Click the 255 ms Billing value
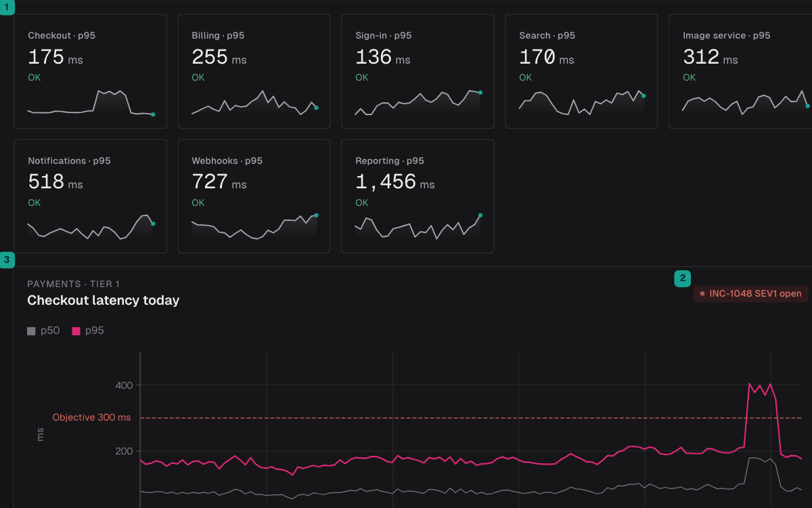This screenshot has width=812, height=508. 219,57
